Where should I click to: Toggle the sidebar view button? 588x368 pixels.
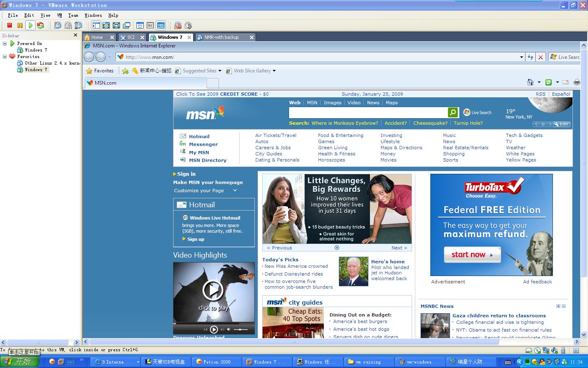coord(96,25)
